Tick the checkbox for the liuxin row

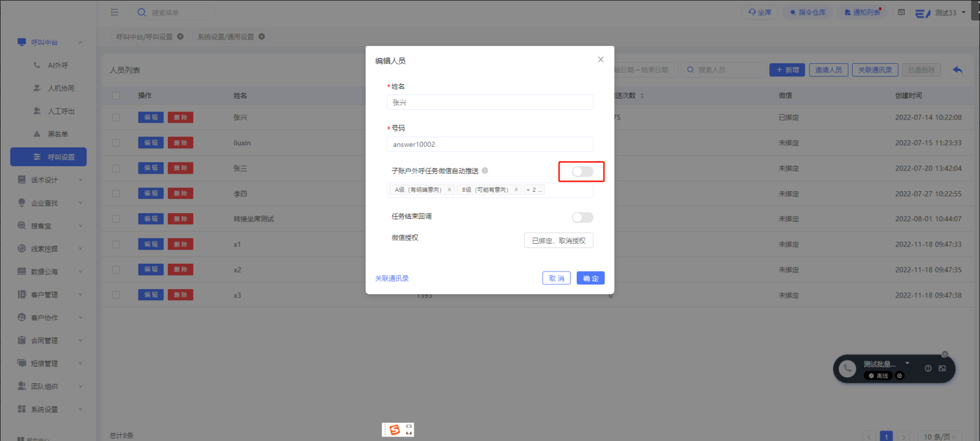tap(116, 143)
